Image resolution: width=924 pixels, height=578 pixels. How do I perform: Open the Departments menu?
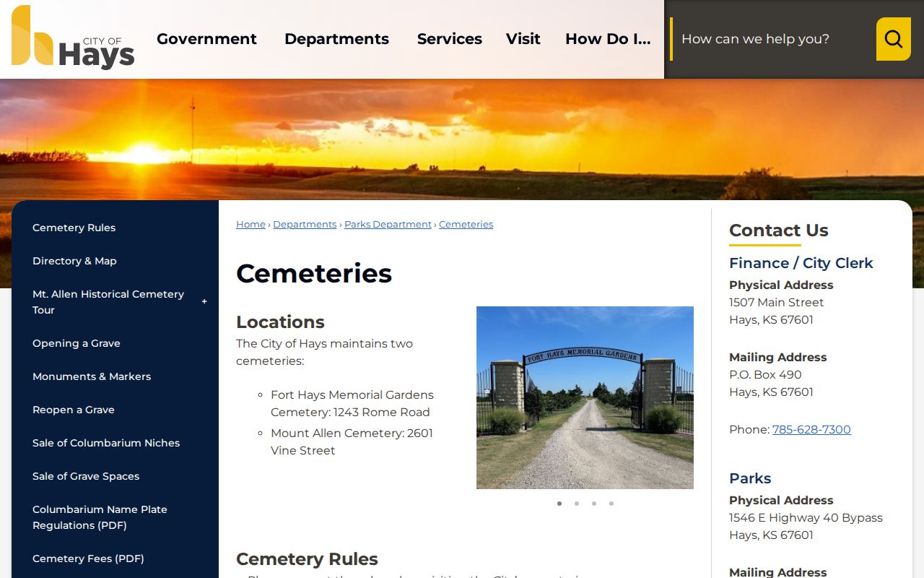pyautogui.click(x=336, y=39)
